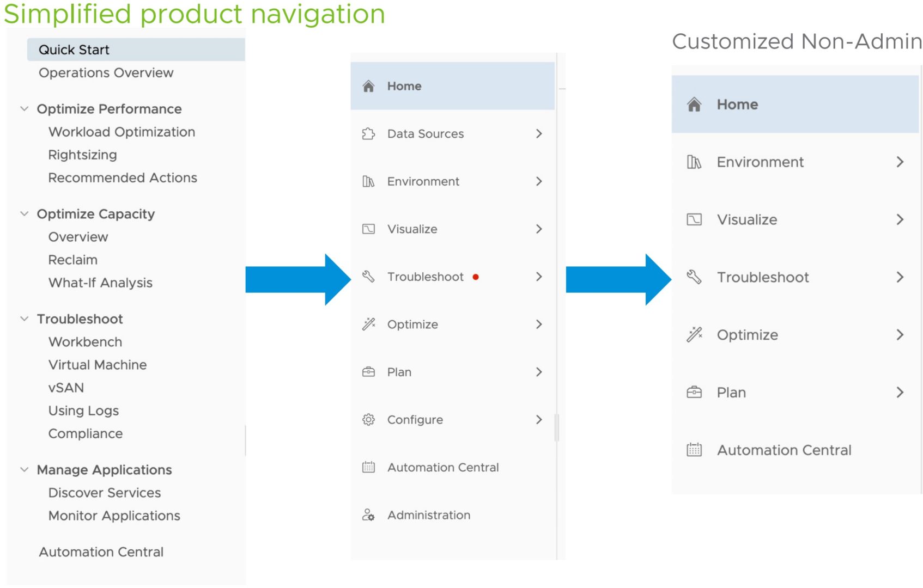This screenshot has height=588, width=923.
Task: Click the Administration user-gear icon
Action: click(368, 515)
